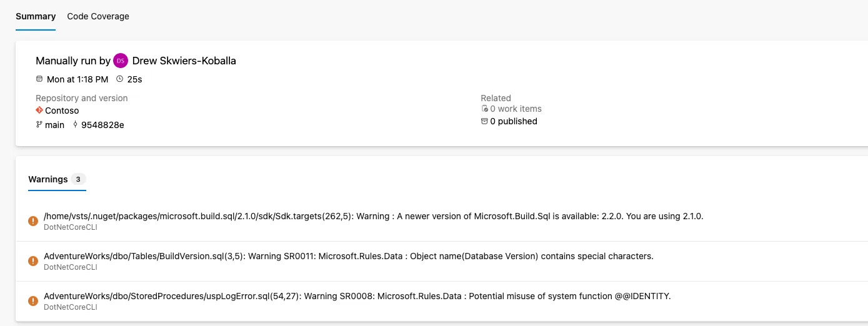Open the Microsoft.Build.Sql newer version warning

click(x=442, y=221)
